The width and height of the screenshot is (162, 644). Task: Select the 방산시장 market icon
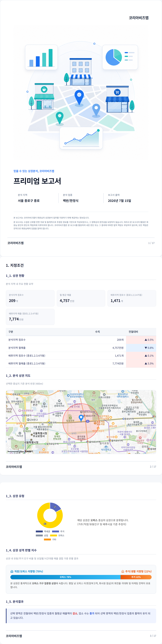coord(116,437)
